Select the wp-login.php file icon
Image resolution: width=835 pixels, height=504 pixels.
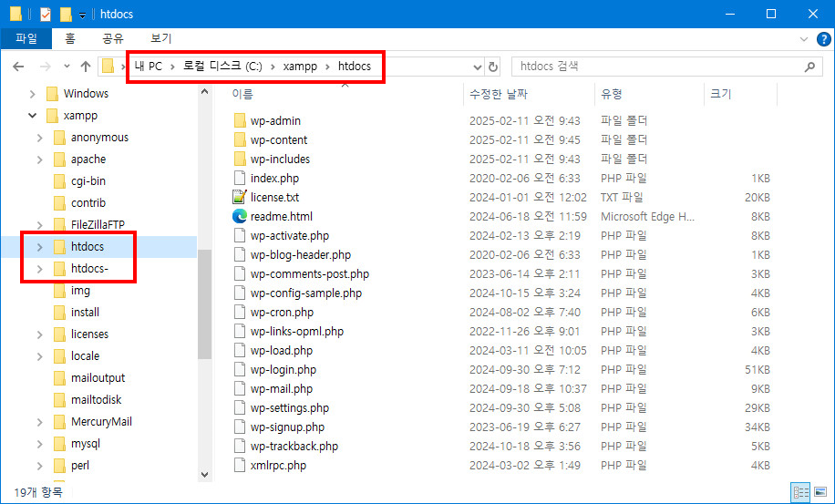click(x=240, y=370)
